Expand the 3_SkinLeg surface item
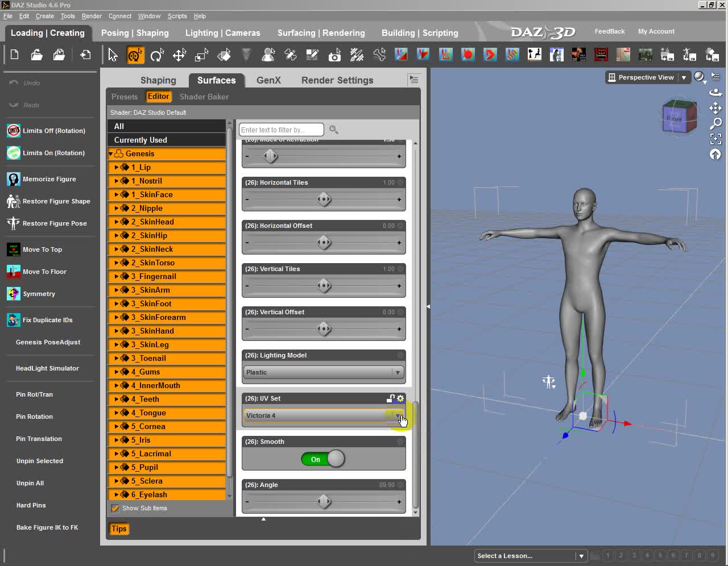This screenshot has height=566, width=728. tap(117, 344)
